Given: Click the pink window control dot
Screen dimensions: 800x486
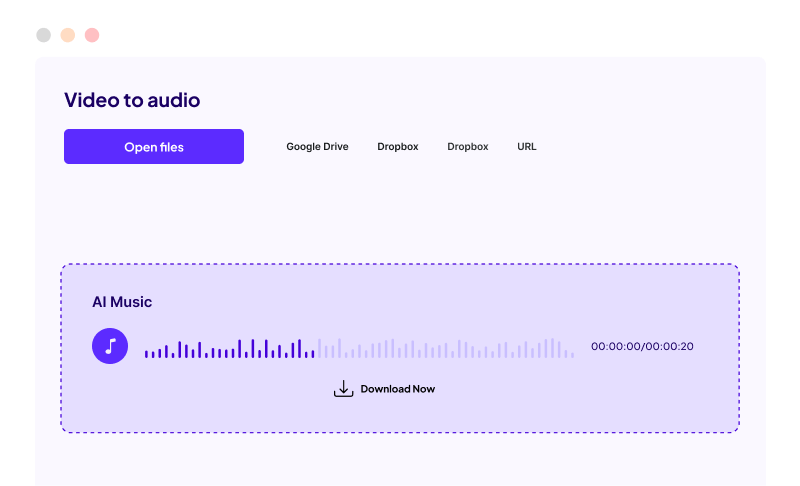Looking at the screenshot, I should [x=92, y=35].
